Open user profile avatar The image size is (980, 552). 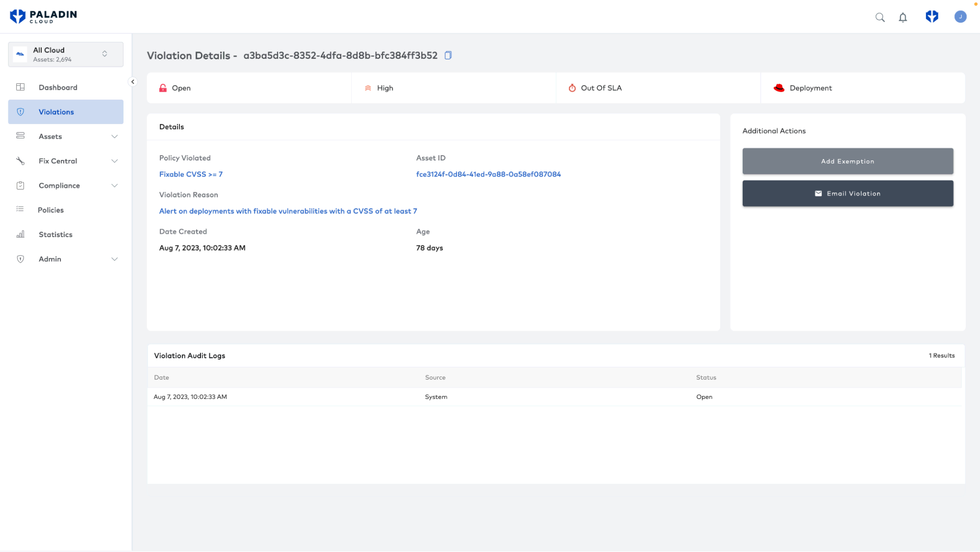(960, 17)
